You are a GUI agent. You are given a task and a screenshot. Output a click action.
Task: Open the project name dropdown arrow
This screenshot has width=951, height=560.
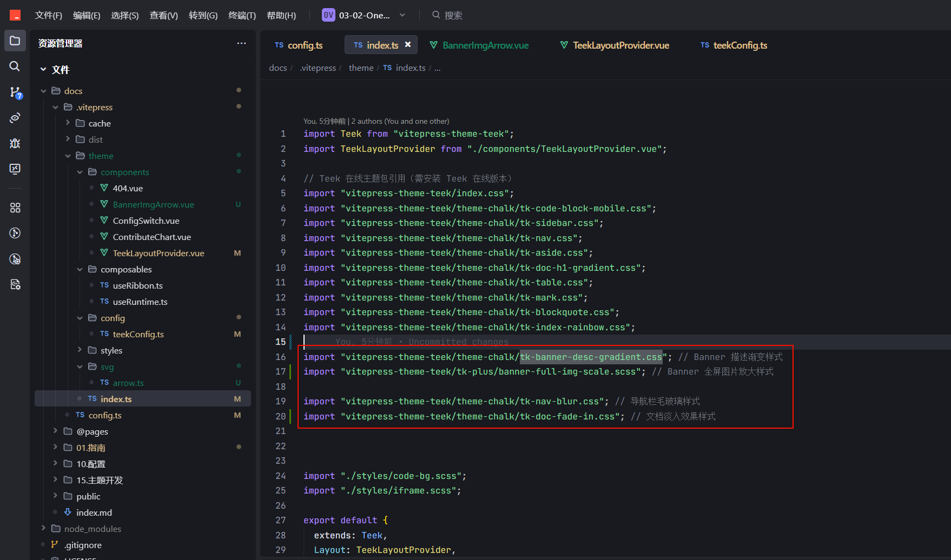tap(402, 15)
